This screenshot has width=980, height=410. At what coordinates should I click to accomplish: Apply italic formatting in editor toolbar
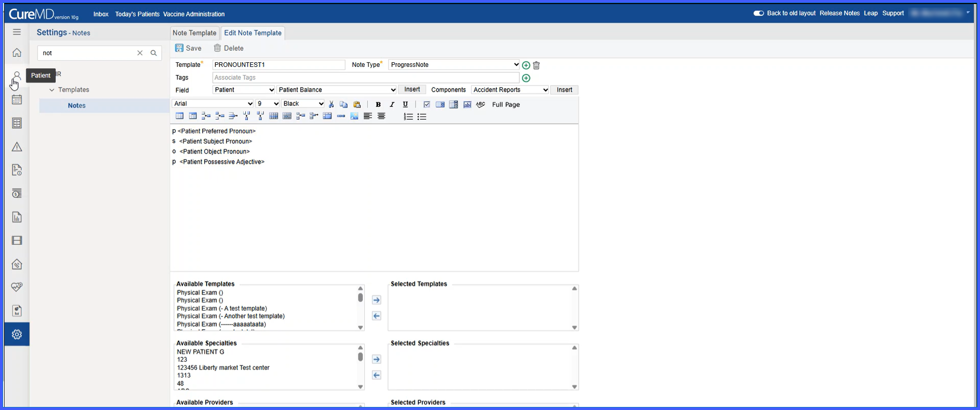392,104
